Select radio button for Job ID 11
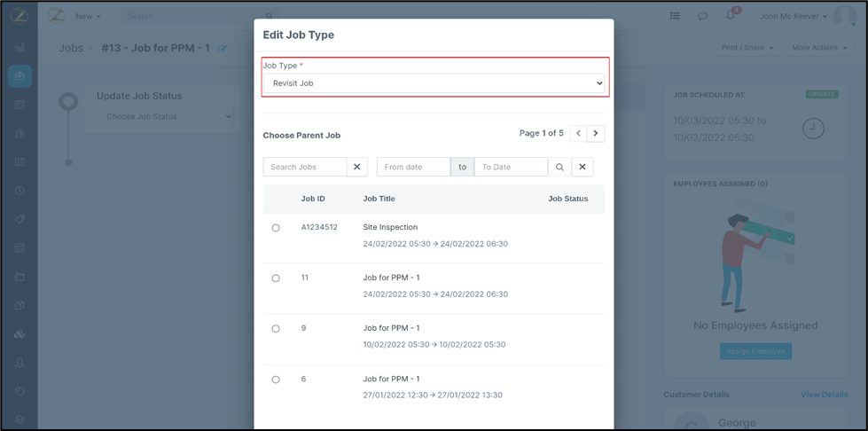Viewport: 868px width, 431px height. (276, 278)
